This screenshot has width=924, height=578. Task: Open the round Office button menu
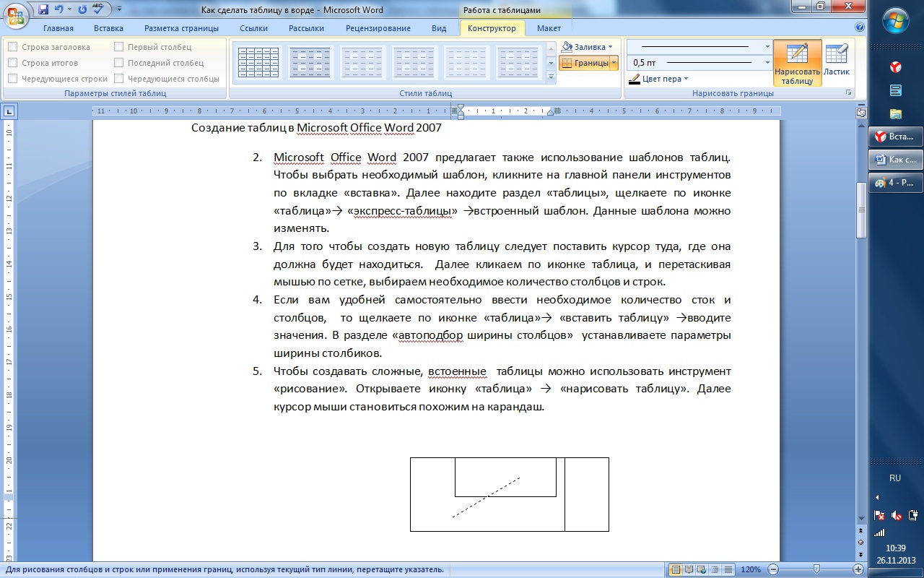(16, 15)
